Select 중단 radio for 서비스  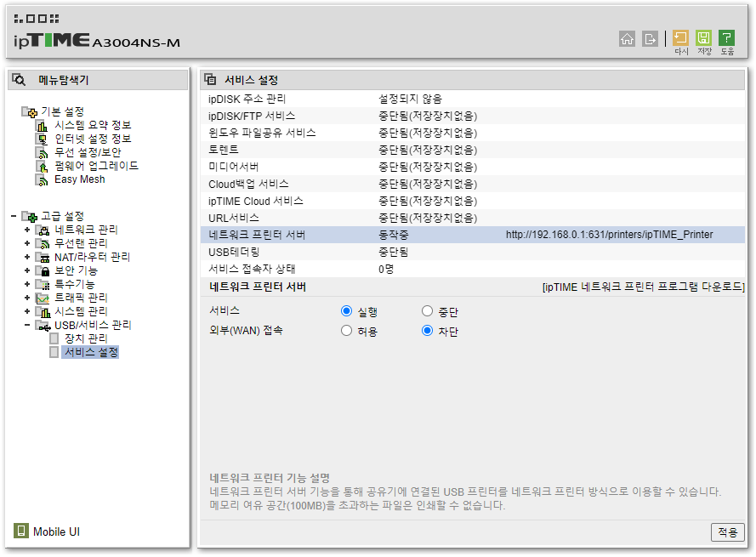(x=427, y=311)
